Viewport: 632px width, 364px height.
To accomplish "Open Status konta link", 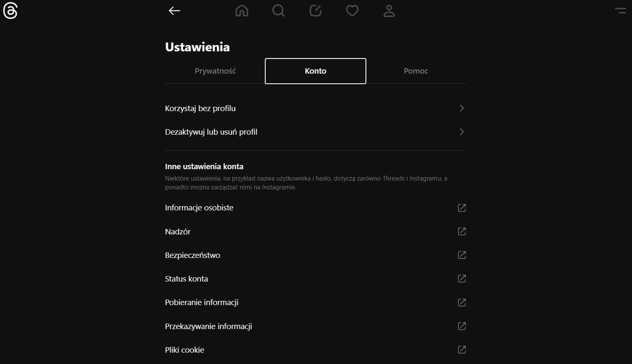I will [x=315, y=279].
